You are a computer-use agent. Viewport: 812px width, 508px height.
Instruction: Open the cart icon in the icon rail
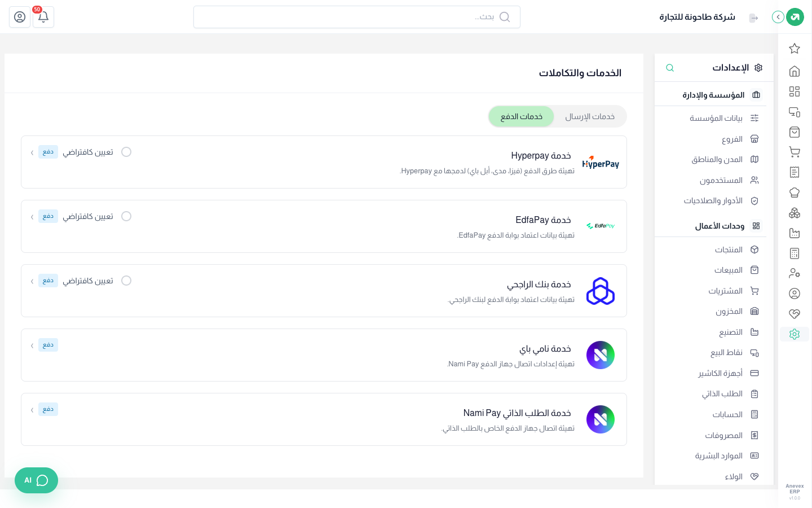pos(795,152)
